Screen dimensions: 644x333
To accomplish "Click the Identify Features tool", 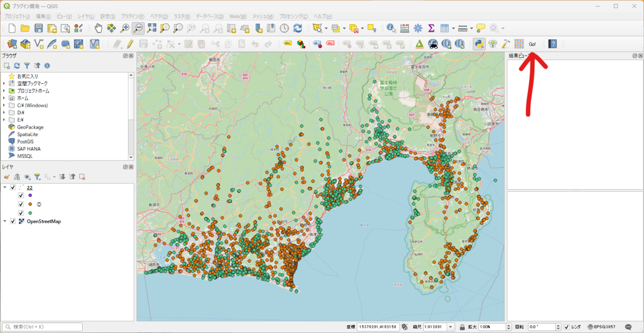I will 391,28.
